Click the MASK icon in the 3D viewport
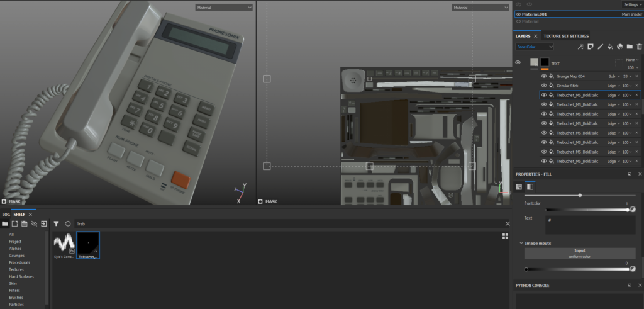 4,202
